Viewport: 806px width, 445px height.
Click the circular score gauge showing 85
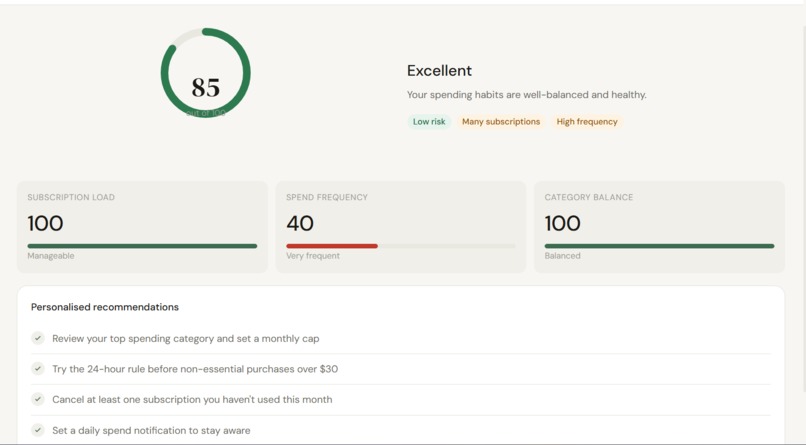[x=206, y=73]
